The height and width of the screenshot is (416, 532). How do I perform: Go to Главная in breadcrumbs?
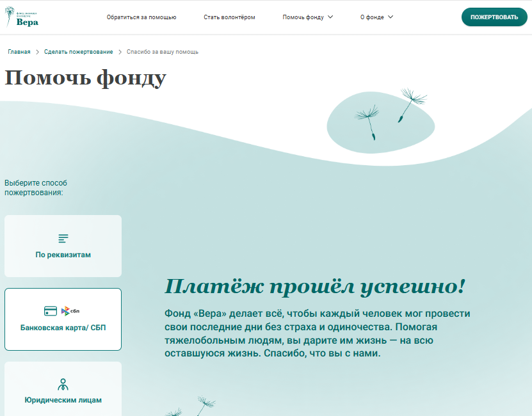[x=19, y=52]
